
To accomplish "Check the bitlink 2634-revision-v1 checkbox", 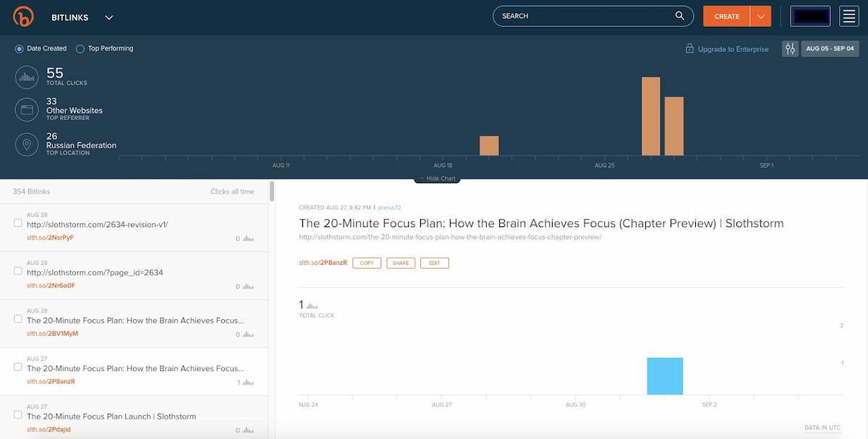I will (17, 224).
